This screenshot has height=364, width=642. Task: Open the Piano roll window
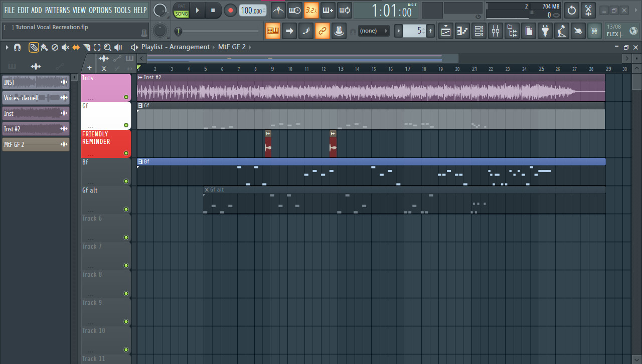coord(462,31)
